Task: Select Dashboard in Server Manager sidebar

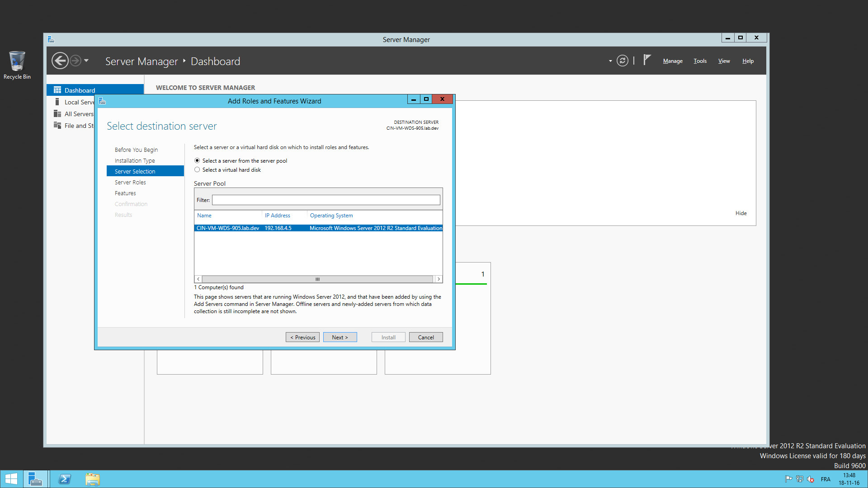Action: (x=95, y=90)
